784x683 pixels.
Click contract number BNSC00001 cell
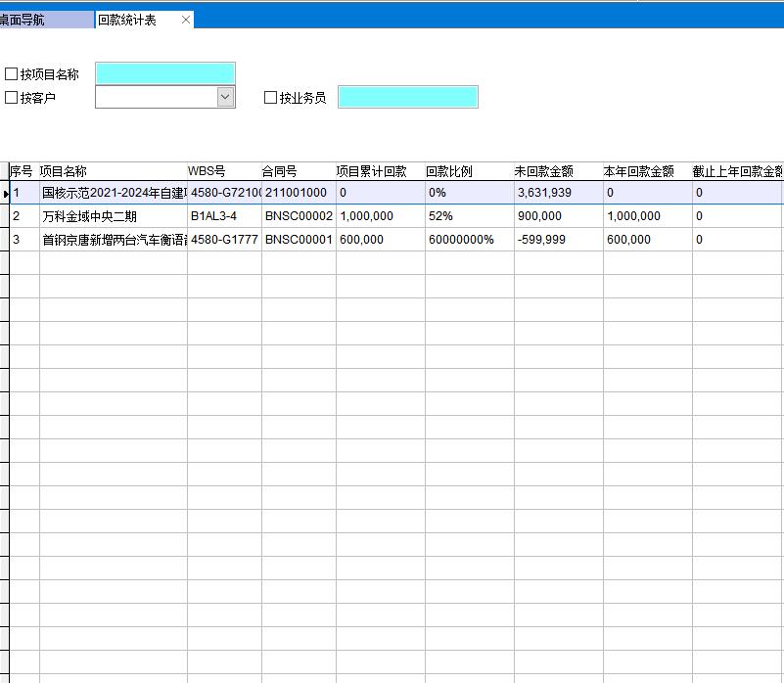(299, 240)
